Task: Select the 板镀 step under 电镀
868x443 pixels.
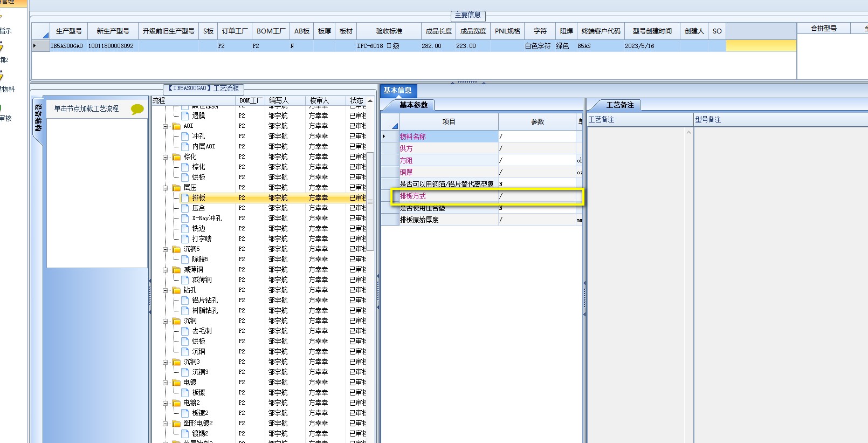Action: pyautogui.click(x=198, y=393)
